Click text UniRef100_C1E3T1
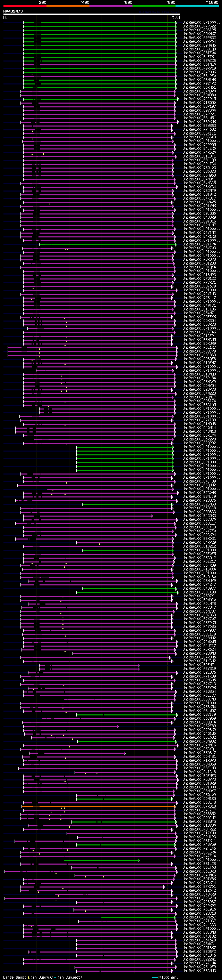 tap(199, 156)
